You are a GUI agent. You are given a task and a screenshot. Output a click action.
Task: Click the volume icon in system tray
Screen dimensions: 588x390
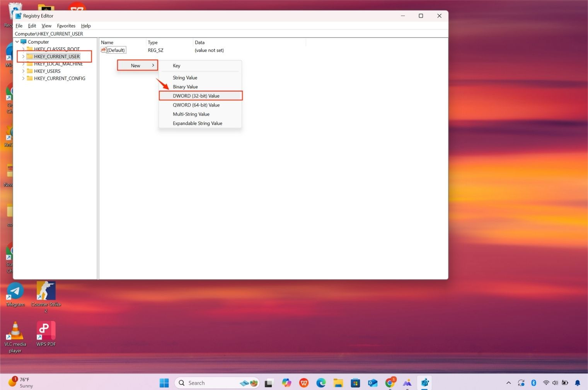[x=555, y=383]
